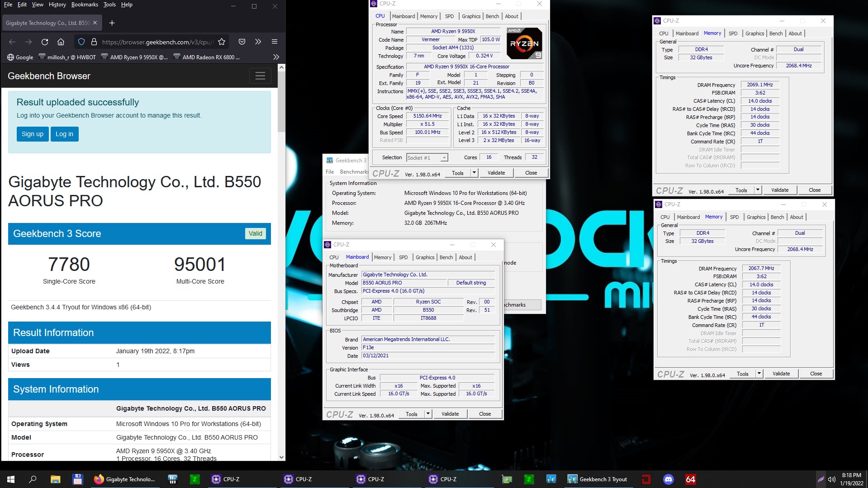
Task: Open the Tools dropdown arrow in the CPU-Z CPU window
Action: tap(474, 173)
